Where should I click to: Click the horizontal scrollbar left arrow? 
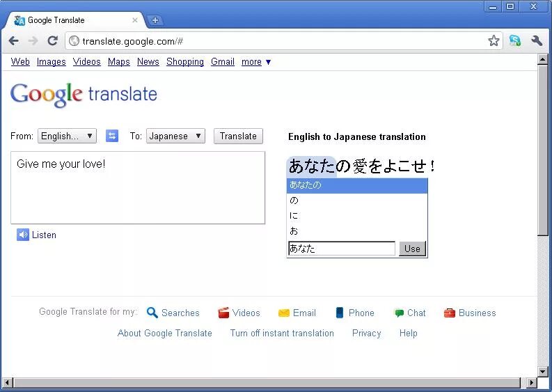pos(8,382)
